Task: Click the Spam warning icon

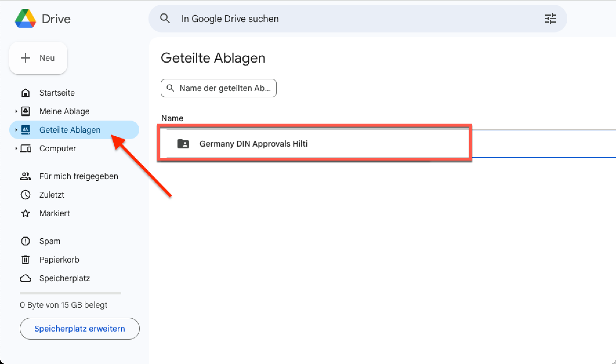Action: click(26, 241)
